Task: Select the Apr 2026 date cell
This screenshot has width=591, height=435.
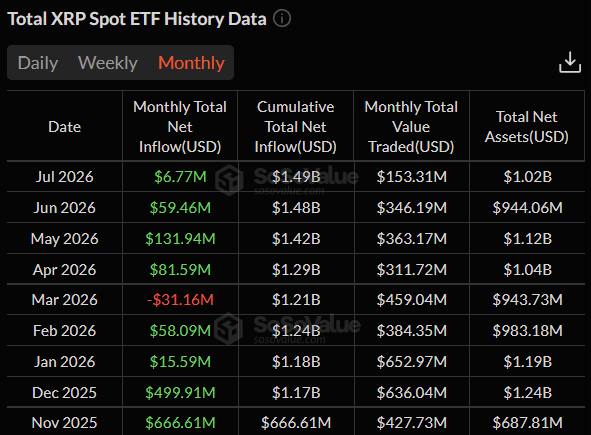Action: (x=64, y=270)
